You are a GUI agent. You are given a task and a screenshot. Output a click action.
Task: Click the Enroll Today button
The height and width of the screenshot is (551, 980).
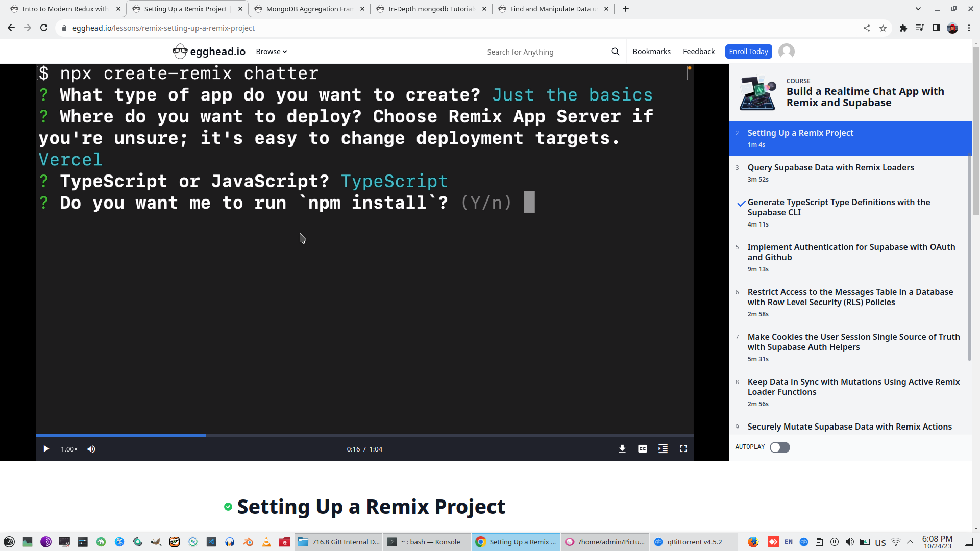(748, 52)
